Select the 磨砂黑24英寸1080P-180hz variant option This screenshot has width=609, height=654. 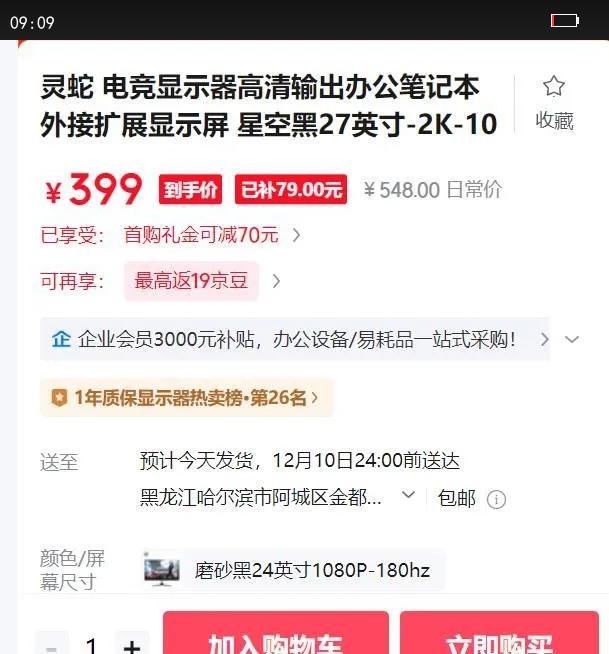tap(294, 570)
